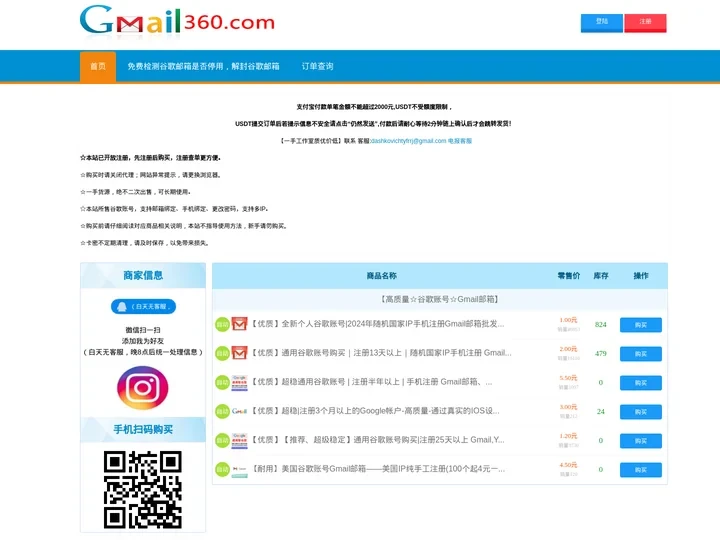Open product 超稳通用谷歌账号 注册半年以上
Screen dimensions: 720x540
coord(372,382)
